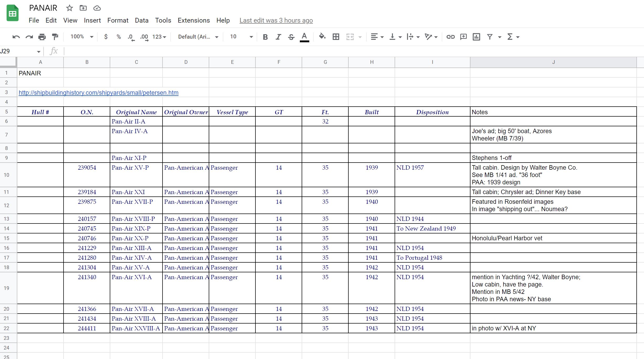This screenshot has height=359, width=644.
Task: Select cell 'To Portugal 1948'
Action: coord(432,258)
